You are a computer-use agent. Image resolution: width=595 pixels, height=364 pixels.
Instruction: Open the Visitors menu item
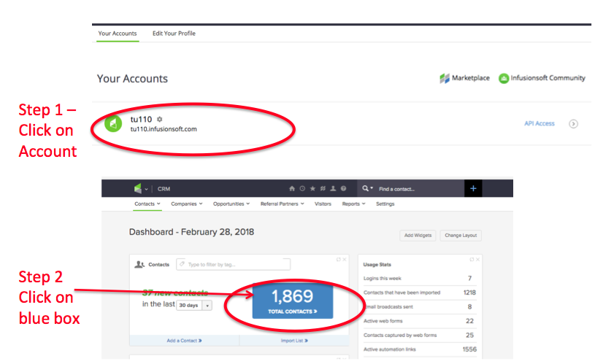[323, 204]
